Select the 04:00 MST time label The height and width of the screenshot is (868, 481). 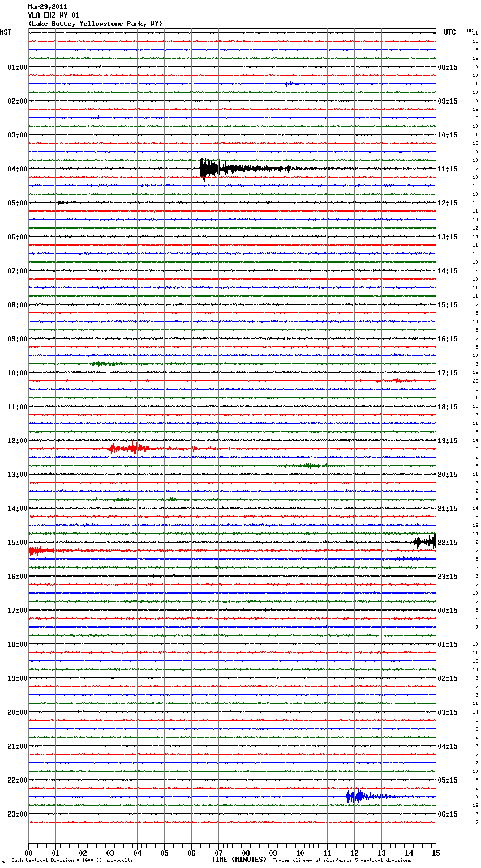[x=18, y=169]
